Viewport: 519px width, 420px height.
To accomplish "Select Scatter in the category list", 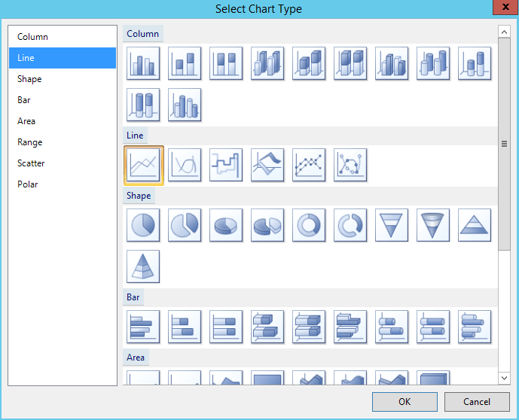I will (32, 163).
